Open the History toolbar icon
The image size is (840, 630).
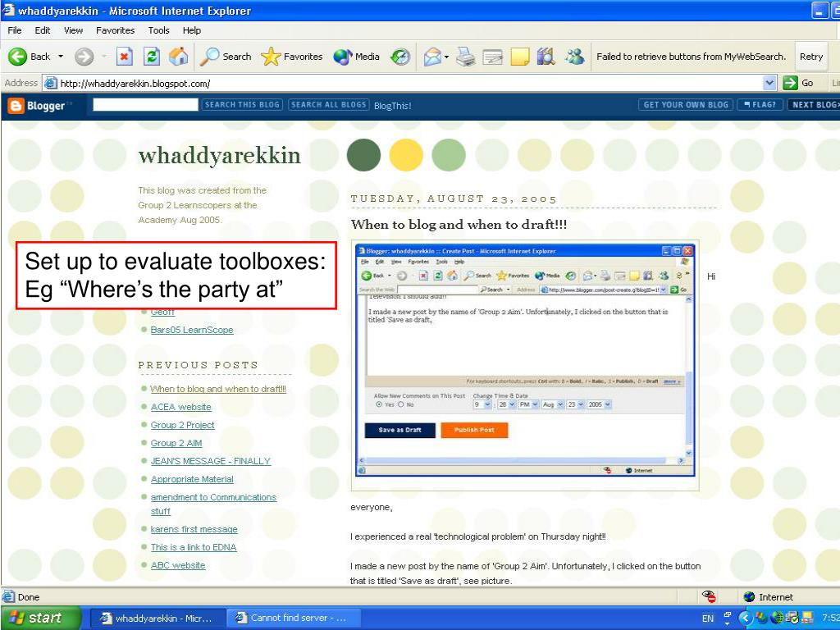point(399,57)
